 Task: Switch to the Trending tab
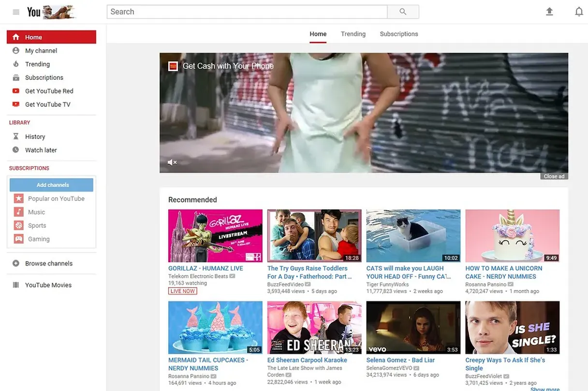[353, 34]
